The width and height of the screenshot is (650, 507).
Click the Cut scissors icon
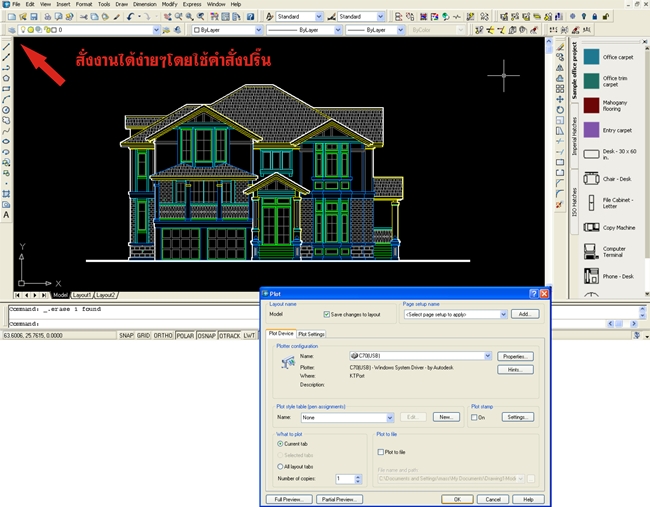pyautogui.click(x=84, y=17)
